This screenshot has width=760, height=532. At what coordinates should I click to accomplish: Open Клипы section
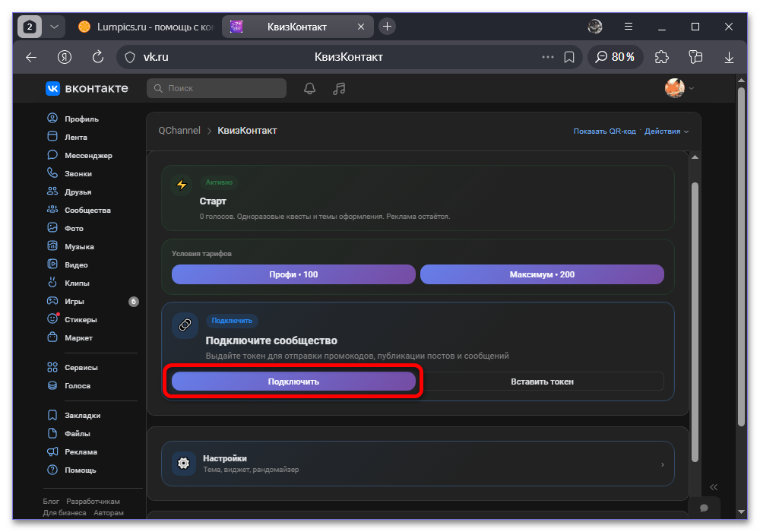click(x=68, y=283)
